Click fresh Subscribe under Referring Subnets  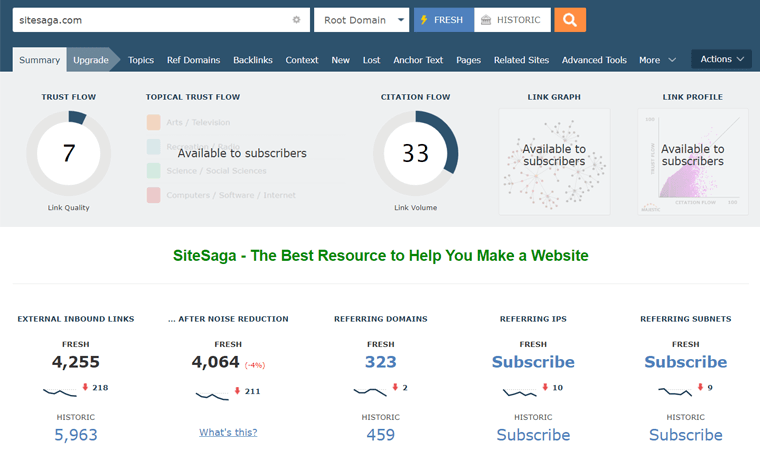[x=685, y=362]
